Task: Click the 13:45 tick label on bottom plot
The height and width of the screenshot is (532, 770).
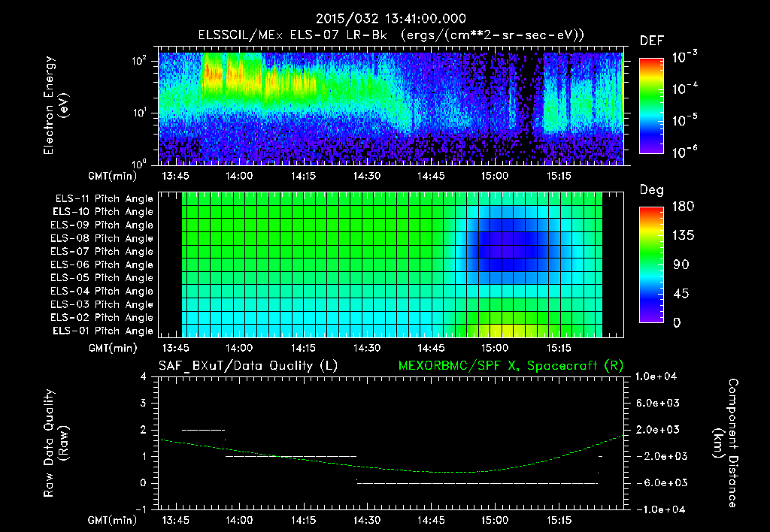Action: point(175,520)
